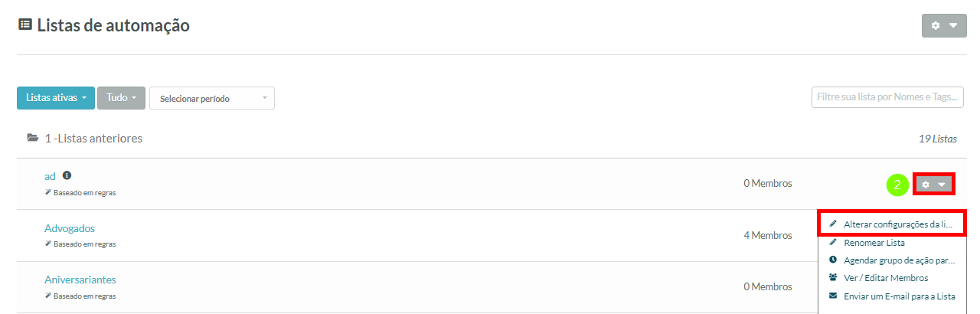Screen dimensions: 980x314
Task: Open the top-right page settings gear dropdown
Action: pyautogui.click(x=943, y=25)
